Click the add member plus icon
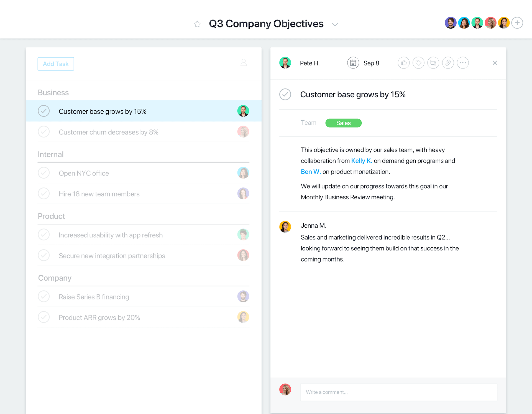This screenshot has height=414, width=532. pyautogui.click(x=517, y=23)
